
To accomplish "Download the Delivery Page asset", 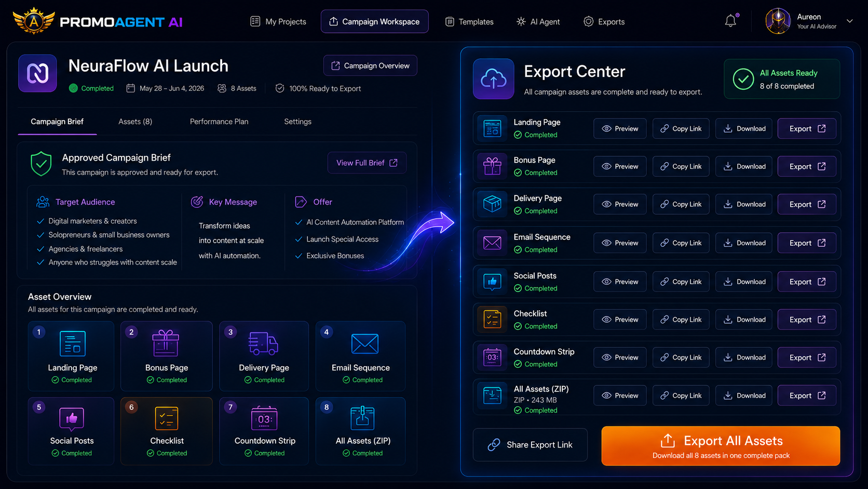I will click(x=744, y=204).
